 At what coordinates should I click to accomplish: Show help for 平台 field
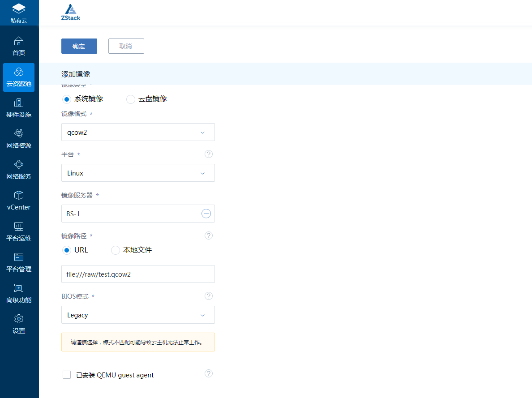coord(209,154)
